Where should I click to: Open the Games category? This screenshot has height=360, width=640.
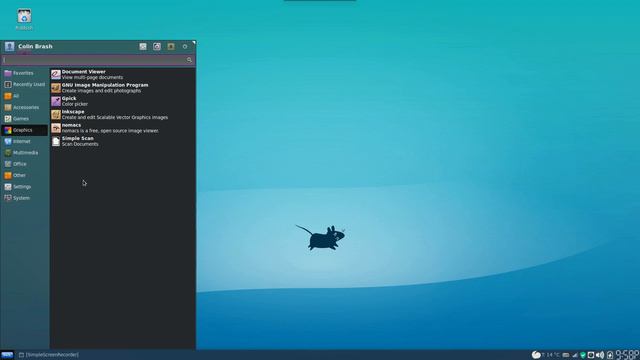coord(24,119)
